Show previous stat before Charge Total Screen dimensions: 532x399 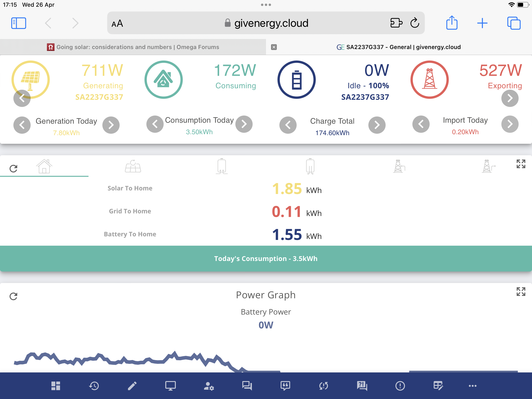pyautogui.click(x=288, y=125)
